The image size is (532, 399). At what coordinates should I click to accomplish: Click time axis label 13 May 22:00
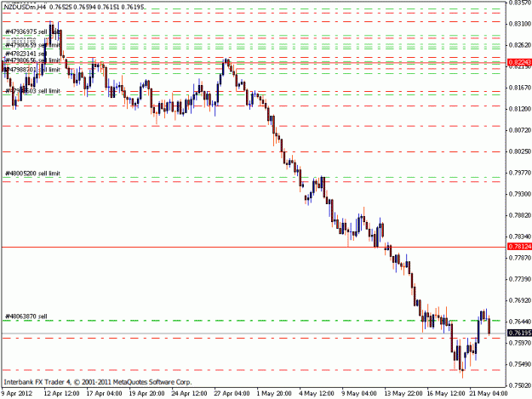[403, 394]
